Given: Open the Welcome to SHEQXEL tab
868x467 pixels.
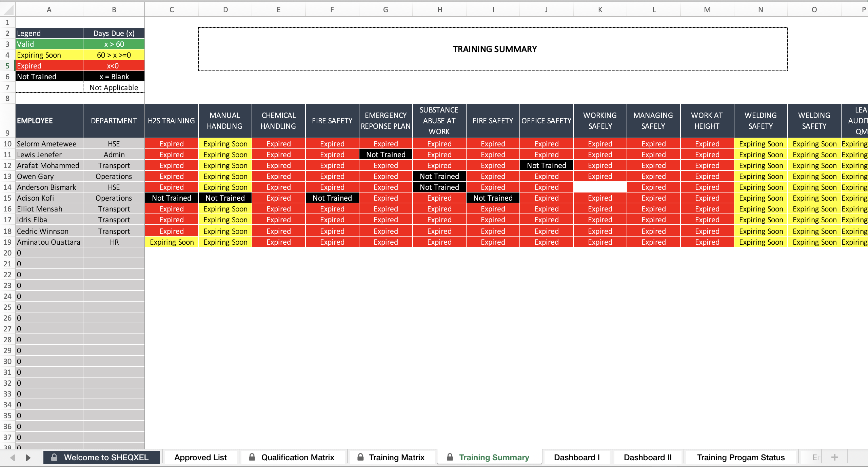Looking at the screenshot, I should pos(101,457).
